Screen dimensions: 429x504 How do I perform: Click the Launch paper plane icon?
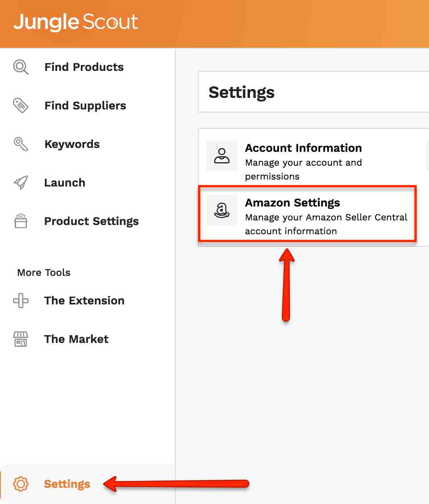coord(21,183)
